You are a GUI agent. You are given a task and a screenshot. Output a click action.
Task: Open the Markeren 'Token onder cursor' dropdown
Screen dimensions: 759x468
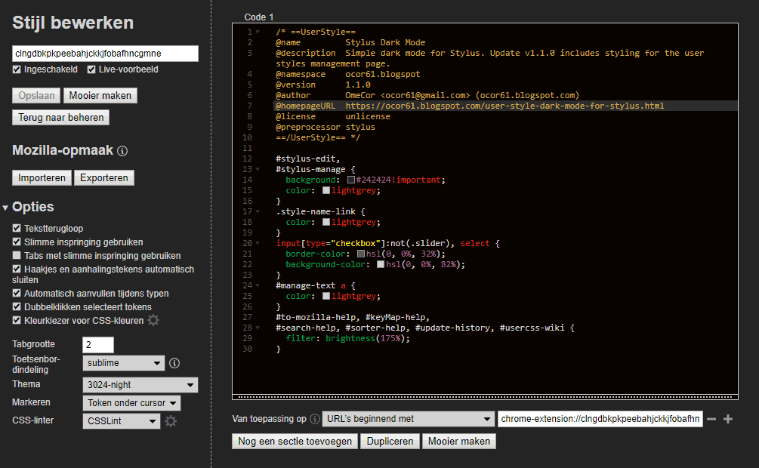[131, 402]
